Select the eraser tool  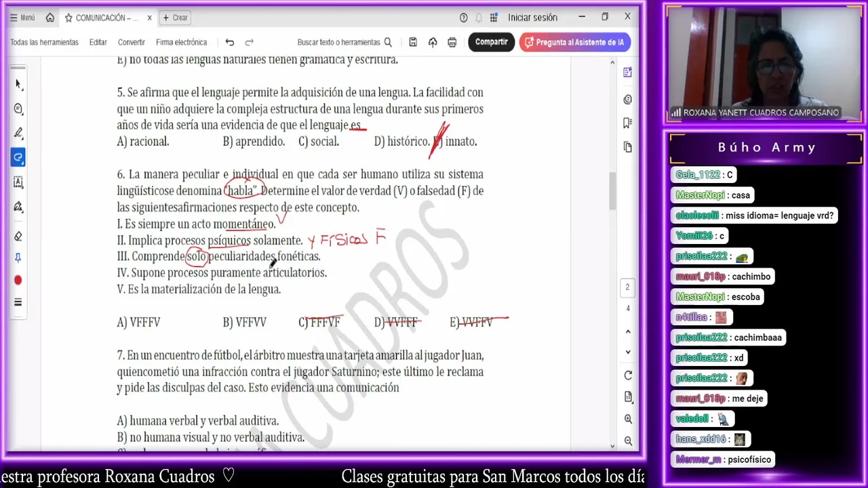click(18, 236)
